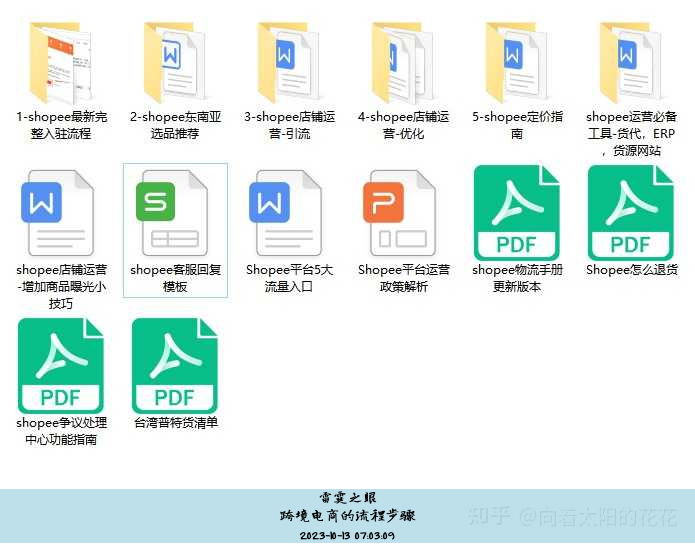Select the PDF icon for shopee争议处理中心功能指南
Viewport: 695px width, 544px height.
coord(61,366)
